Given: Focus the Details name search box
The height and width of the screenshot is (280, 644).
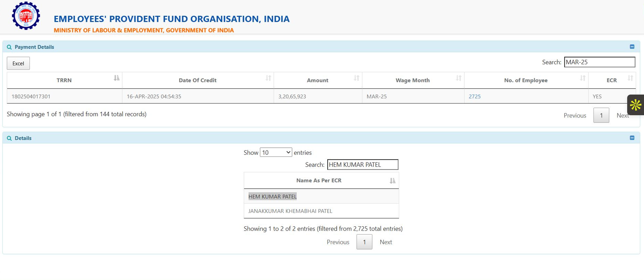Looking at the screenshot, I should click(x=362, y=165).
